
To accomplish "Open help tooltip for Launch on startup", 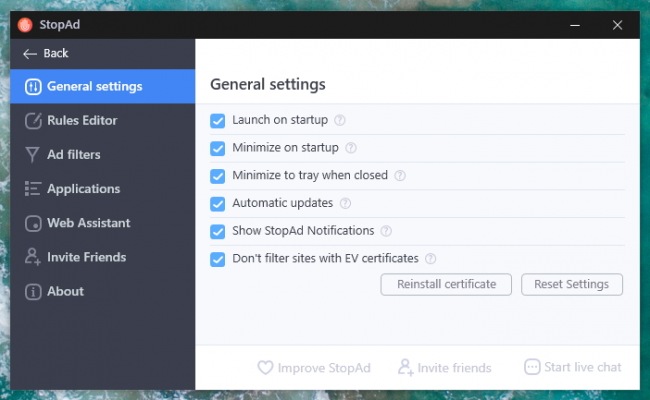I will pos(340,120).
